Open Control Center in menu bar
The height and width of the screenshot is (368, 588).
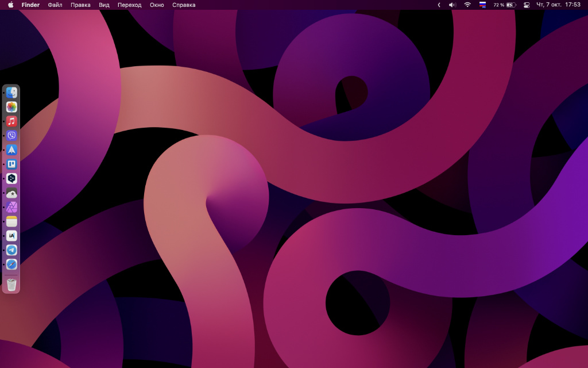tap(527, 5)
